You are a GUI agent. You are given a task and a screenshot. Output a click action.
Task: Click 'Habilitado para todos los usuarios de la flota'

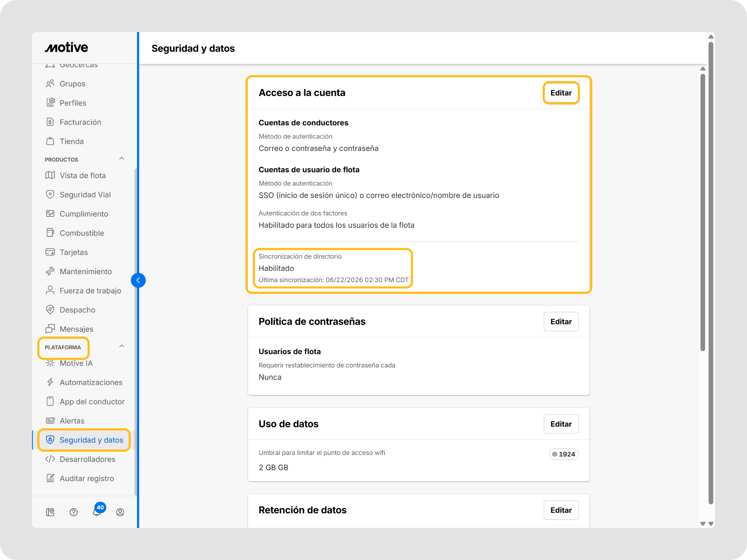coord(336,225)
